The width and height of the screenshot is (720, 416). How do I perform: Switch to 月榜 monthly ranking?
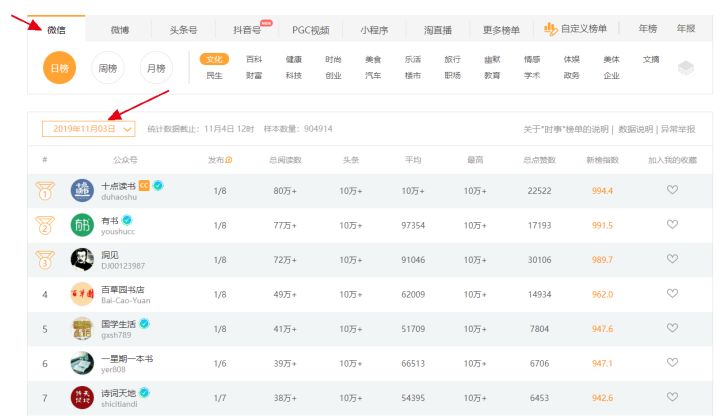[156, 68]
